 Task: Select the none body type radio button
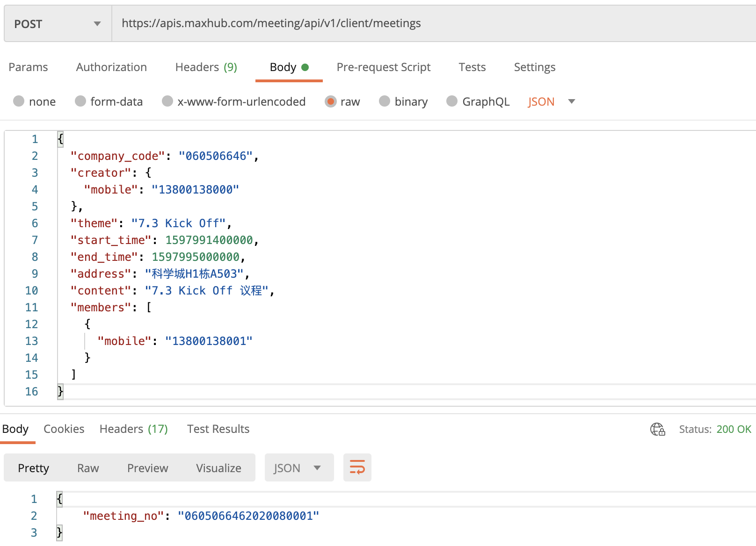click(19, 101)
